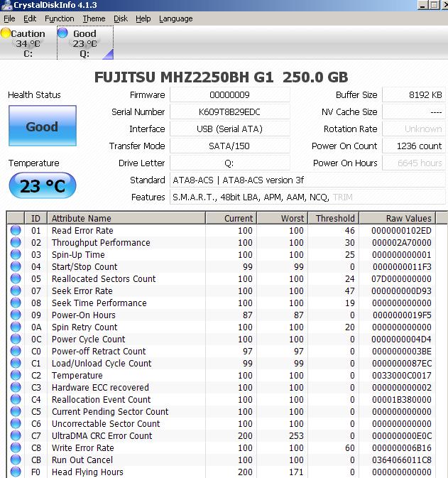Image resolution: width=448 pixels, height=478 pixels.
Task: Select the Reallocated Sectors Count attribute name
Action: (x=104, y=278)
